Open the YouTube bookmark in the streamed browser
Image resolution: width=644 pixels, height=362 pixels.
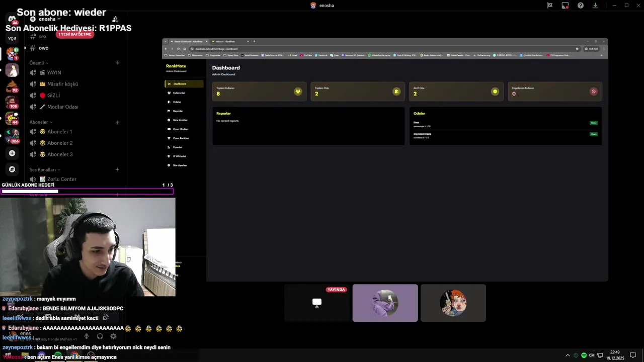306,55
